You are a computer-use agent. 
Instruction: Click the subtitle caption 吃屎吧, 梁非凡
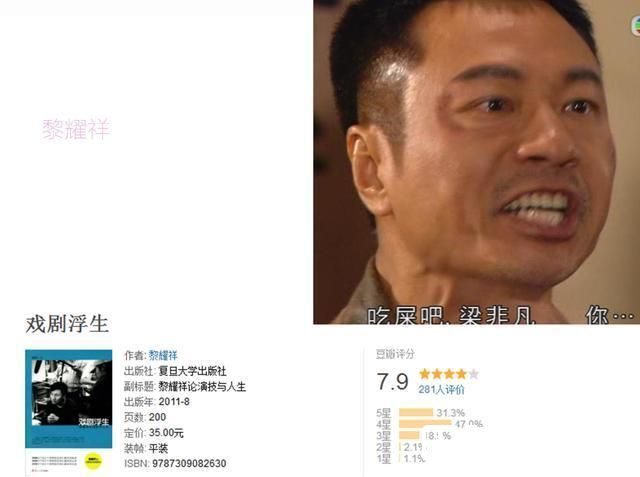pyautogui.click(x=451, y=315)
